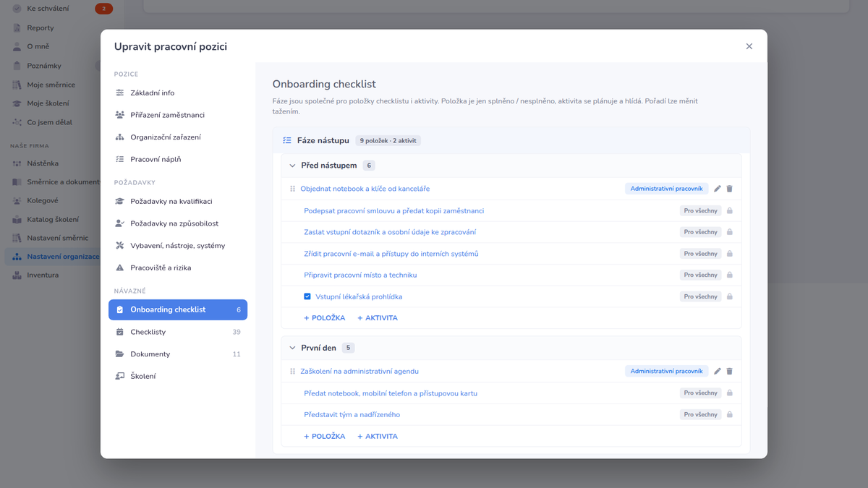The image size is (868, 488).
Task: Open Představit tým a nadřízeného link
Action: click(x=352, y=414)
